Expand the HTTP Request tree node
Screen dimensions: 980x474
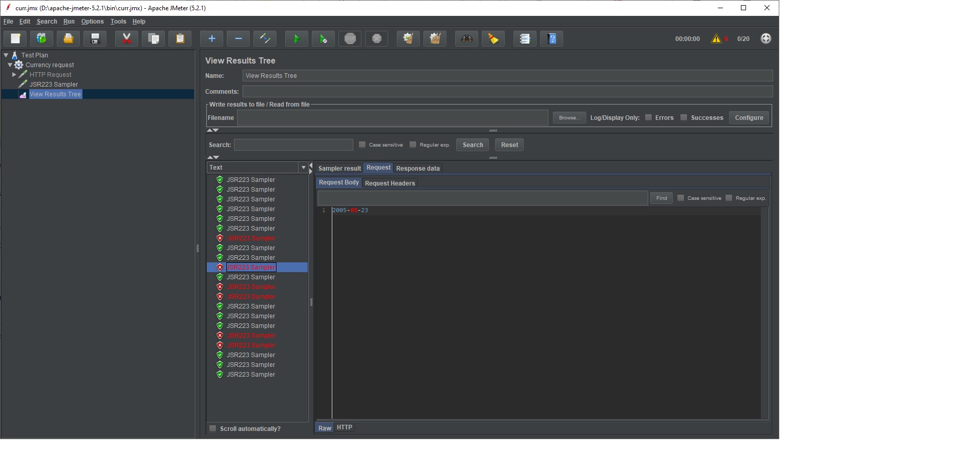[x=15, y=74]
